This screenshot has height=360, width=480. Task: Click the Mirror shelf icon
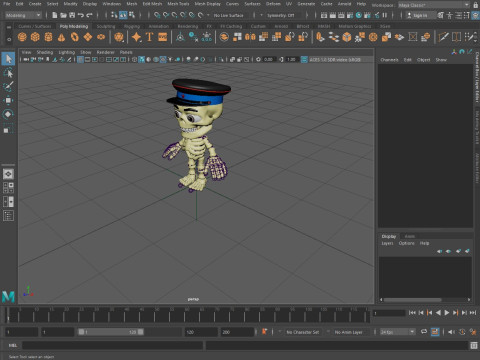[250, 37]
